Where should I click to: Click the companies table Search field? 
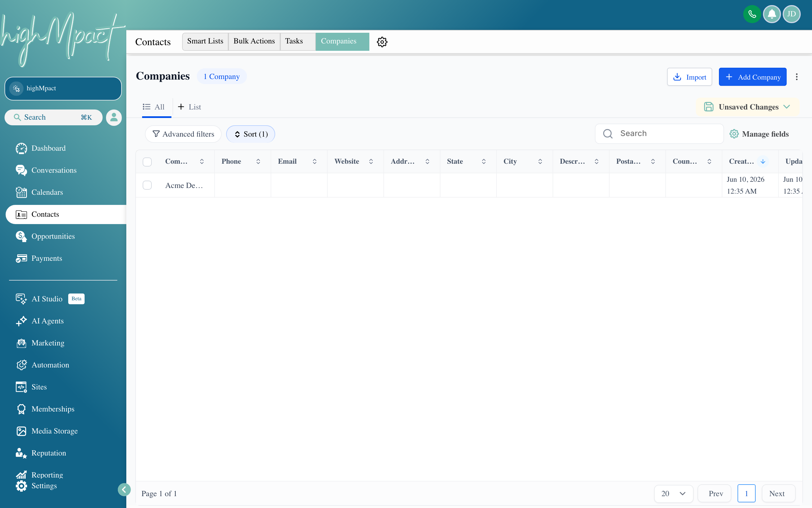[659, 134]
